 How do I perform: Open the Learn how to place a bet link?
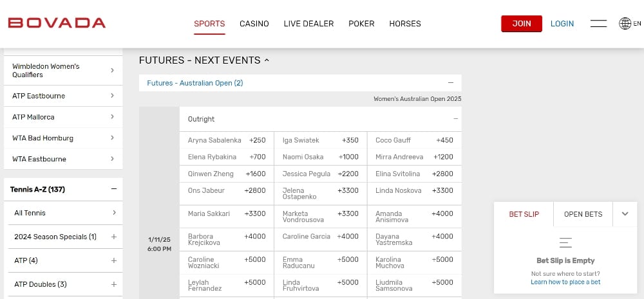565,282
